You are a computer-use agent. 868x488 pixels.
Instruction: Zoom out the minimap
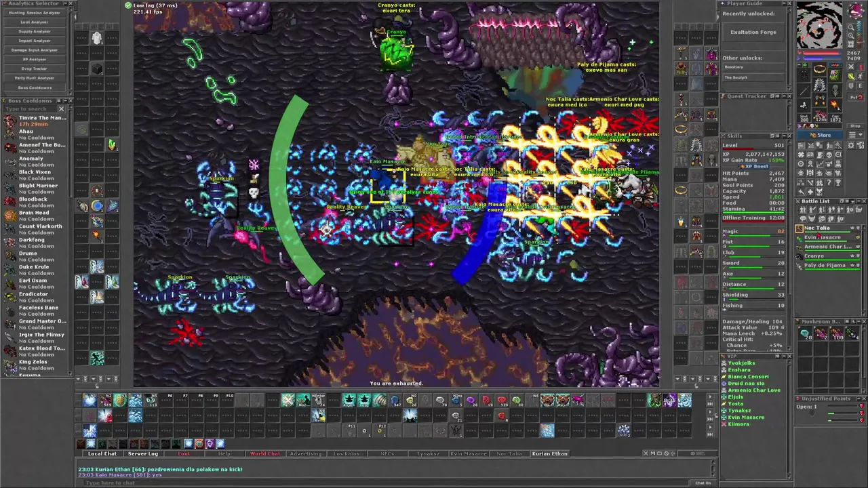(x=851, y=27)
